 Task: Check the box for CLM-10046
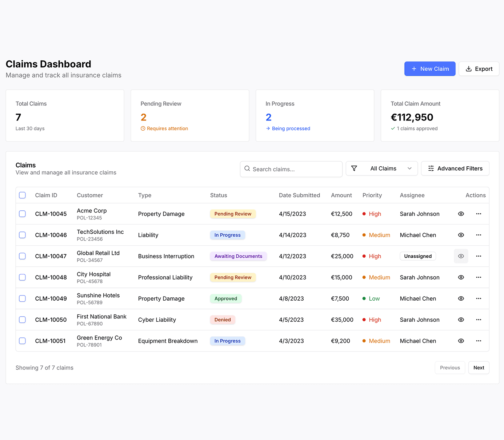[22, 235]
